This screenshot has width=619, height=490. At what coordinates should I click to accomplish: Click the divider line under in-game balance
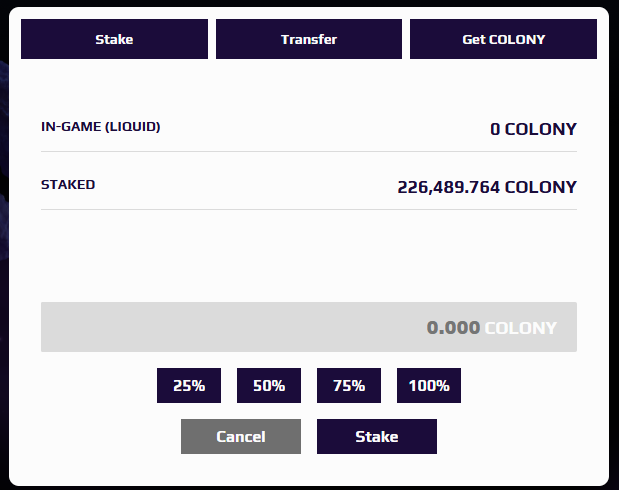(x=309, y=152)
